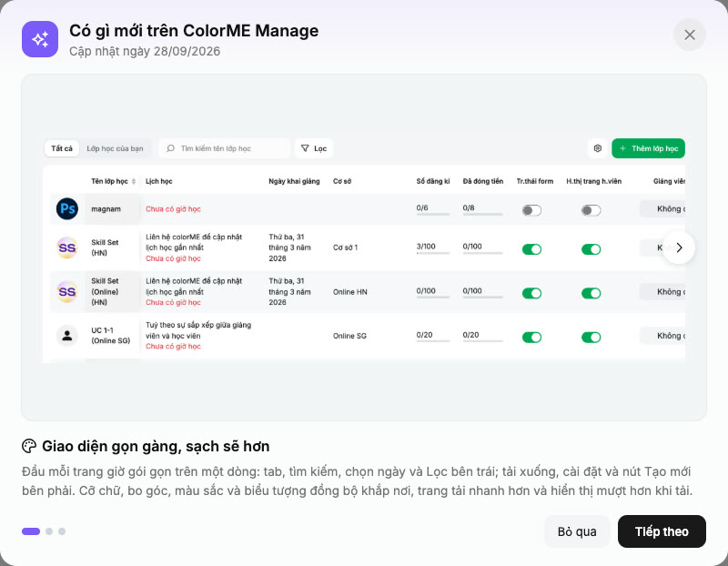Screen dimensions: 728x566
Task: Click the purple sparkle icon in header
Action: click(40, 39)
